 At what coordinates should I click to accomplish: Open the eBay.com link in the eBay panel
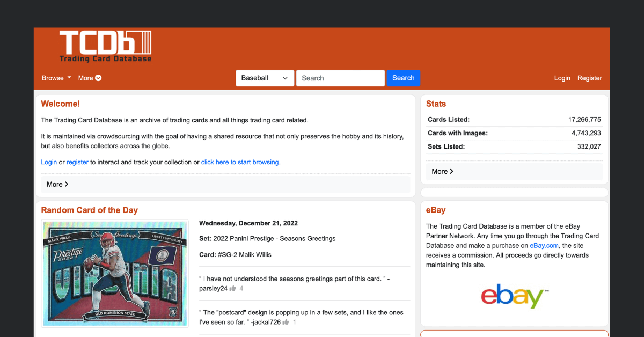click(x=544, y=245)
